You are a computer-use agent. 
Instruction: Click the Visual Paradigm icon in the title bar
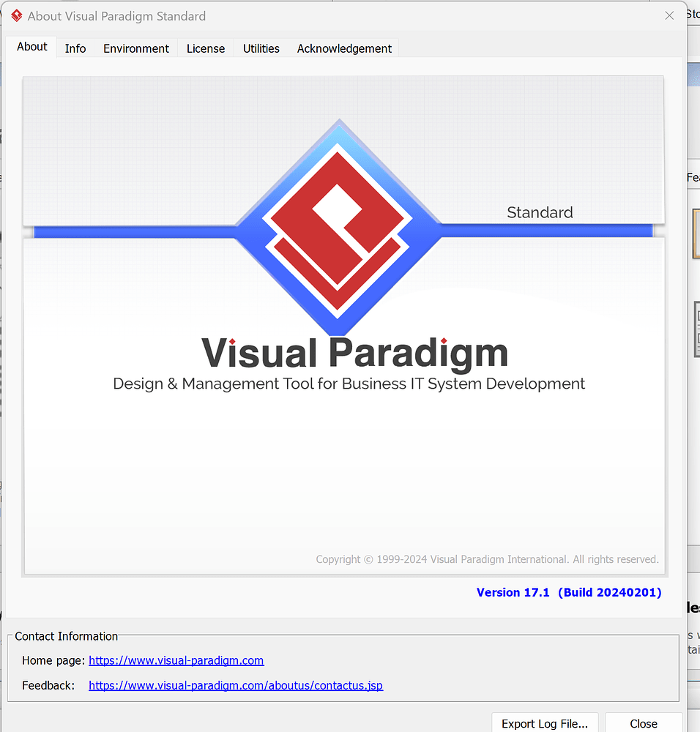click(15, 15)
